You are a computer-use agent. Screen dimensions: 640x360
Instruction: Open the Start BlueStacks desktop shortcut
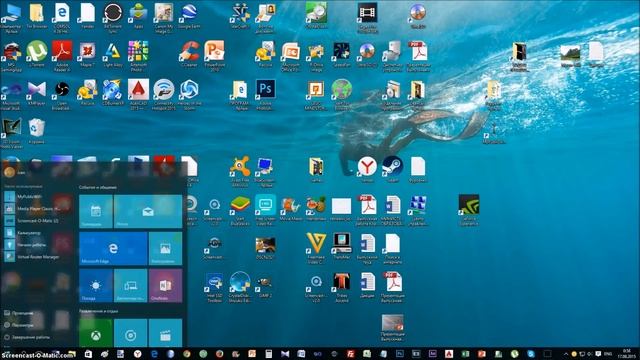click(x=240, y=210)
